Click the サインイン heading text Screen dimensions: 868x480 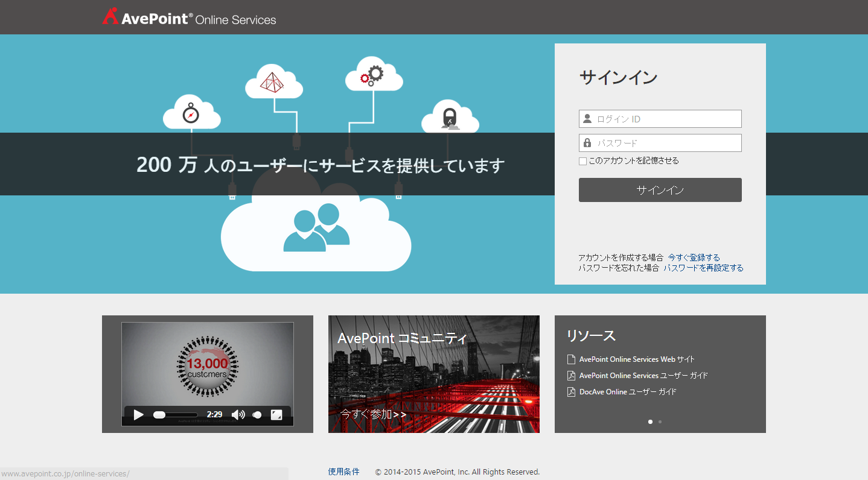coord(618,77)
